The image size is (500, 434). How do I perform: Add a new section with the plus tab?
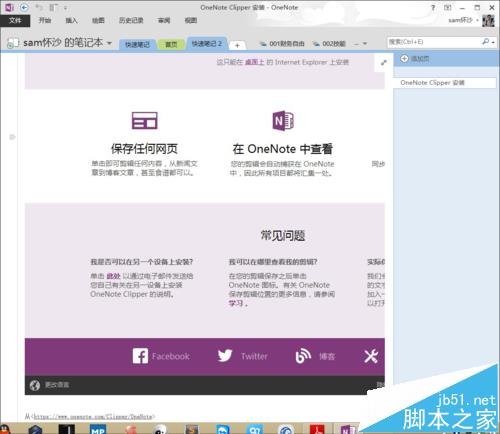237,45
